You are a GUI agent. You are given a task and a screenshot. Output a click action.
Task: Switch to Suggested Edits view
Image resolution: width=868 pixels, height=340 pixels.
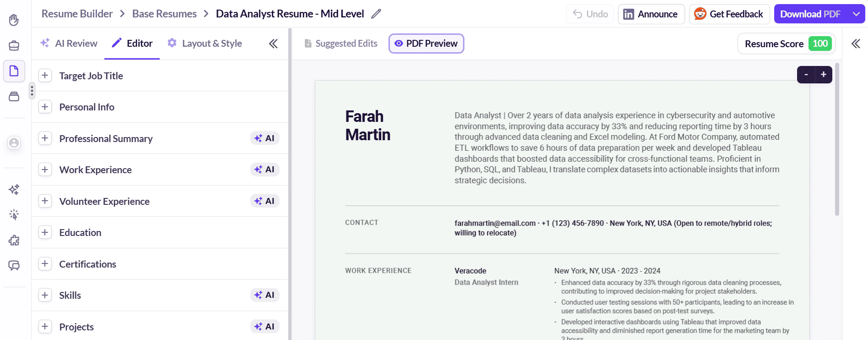coord(341,44)
